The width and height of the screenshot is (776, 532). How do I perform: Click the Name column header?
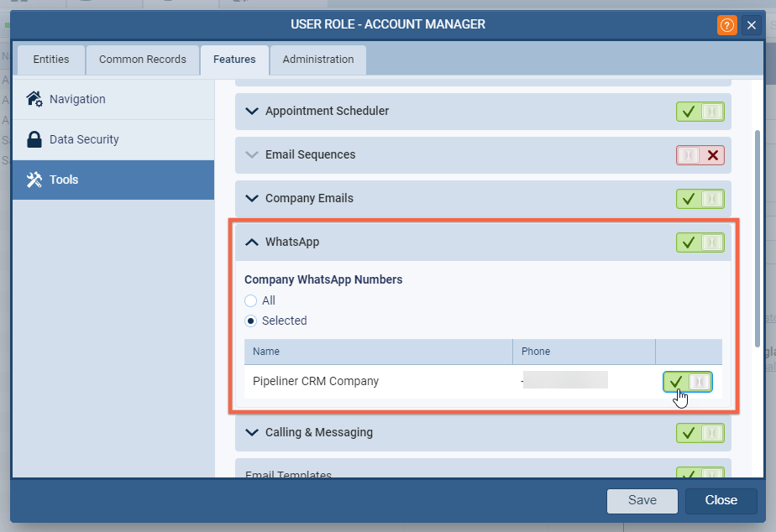pyautogui.click(x=379, y=352)
